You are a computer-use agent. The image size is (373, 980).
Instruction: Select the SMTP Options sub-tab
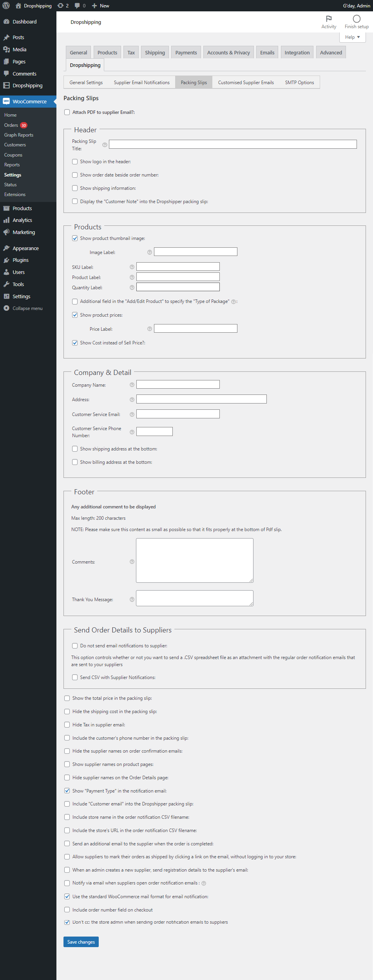point(299,83)
